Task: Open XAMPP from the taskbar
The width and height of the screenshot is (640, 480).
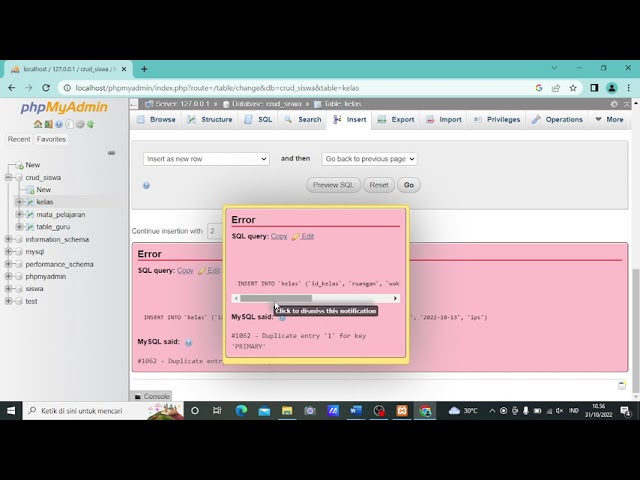Action: [402, 411]
